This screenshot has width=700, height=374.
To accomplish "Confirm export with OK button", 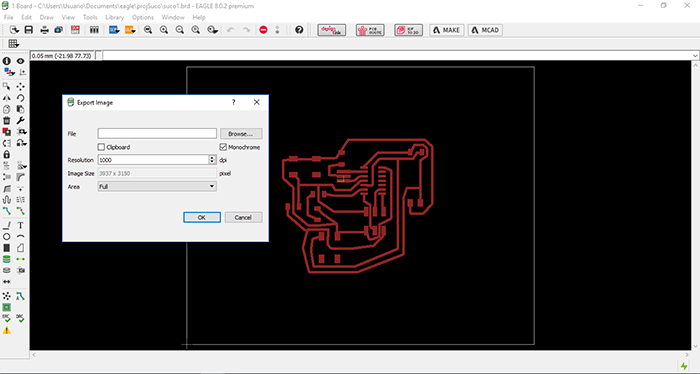I will click(x=202, y=217).
